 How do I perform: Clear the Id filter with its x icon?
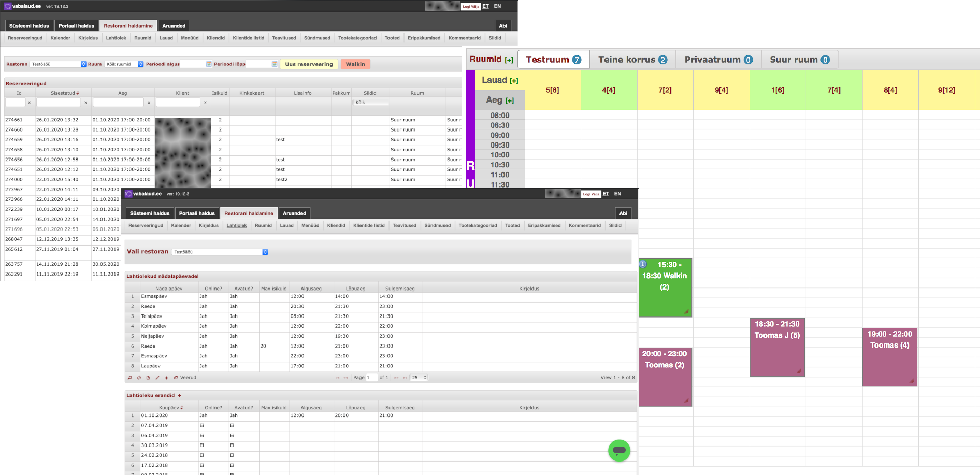(x=30, y=103)
